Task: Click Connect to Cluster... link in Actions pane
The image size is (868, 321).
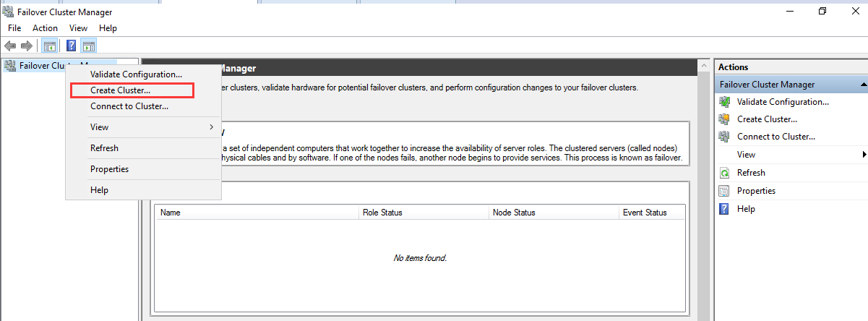Action: 776,137
